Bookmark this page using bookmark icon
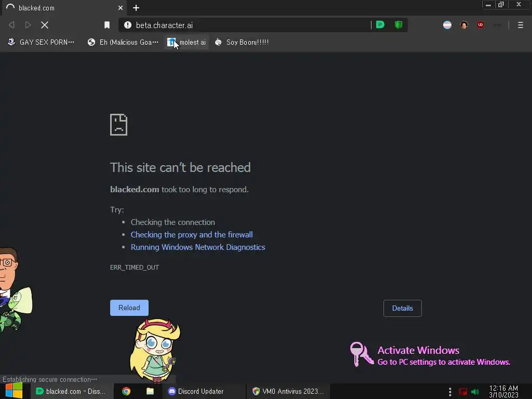The image size is (532, 399). 107,25
